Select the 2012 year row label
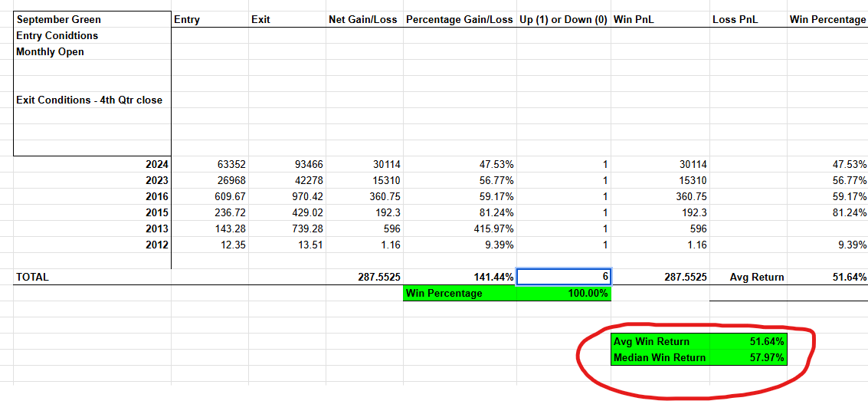 [x=93, y=245]
